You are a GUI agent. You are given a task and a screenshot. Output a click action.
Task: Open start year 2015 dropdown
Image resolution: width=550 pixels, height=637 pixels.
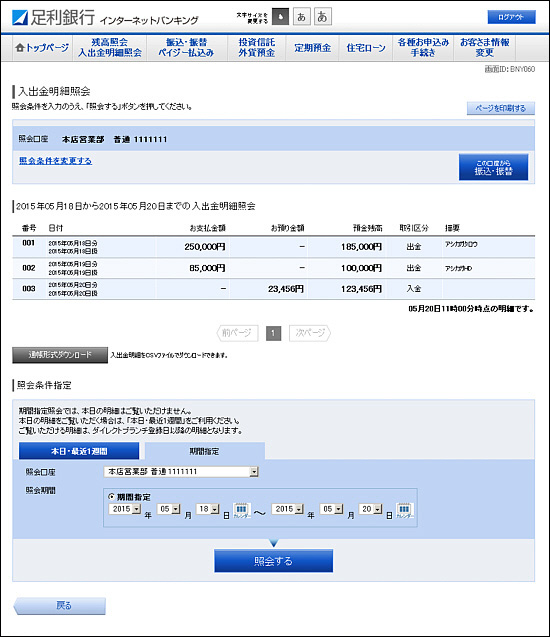tap(125, 509)
